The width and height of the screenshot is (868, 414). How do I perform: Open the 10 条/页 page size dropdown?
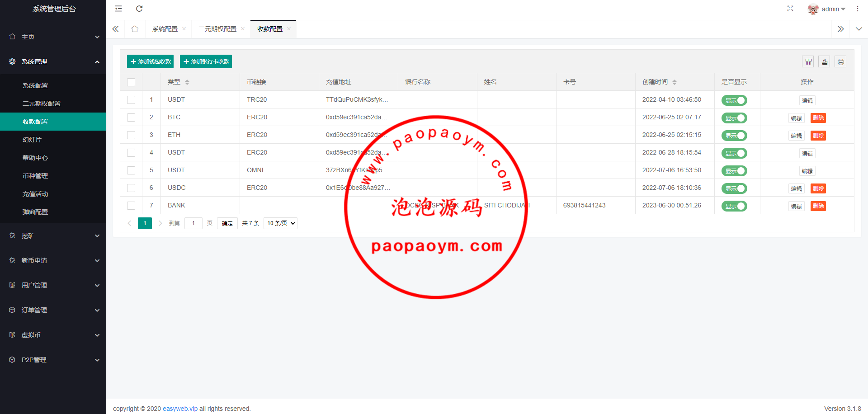pyautogui.click(x=280, y=223)
